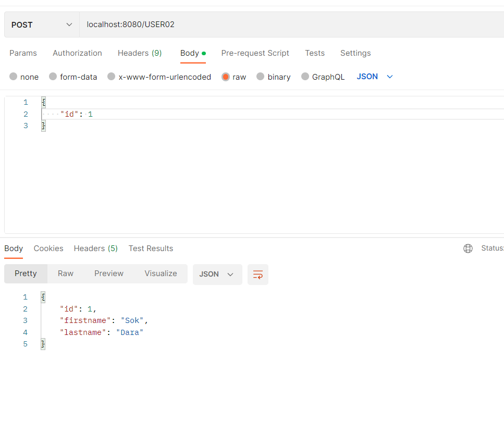Click the "id": 1 line in request body

tap(77, 114)
